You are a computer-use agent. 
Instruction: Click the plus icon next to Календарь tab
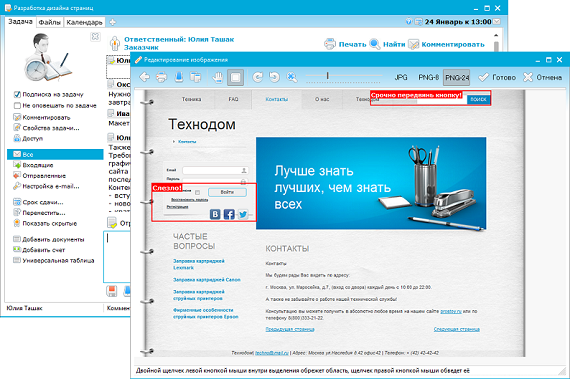pos(113,22)
